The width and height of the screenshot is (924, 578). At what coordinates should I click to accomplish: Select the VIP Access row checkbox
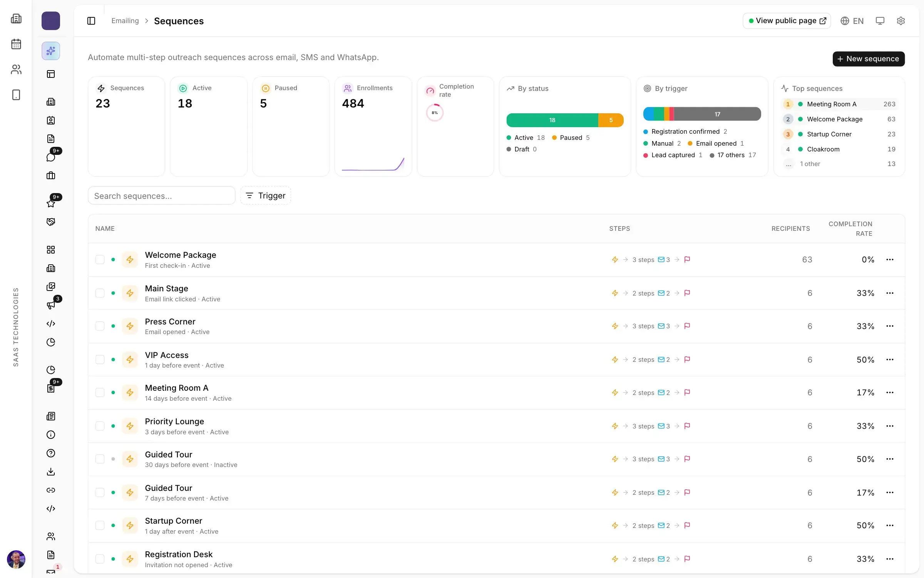coord(100,360)
